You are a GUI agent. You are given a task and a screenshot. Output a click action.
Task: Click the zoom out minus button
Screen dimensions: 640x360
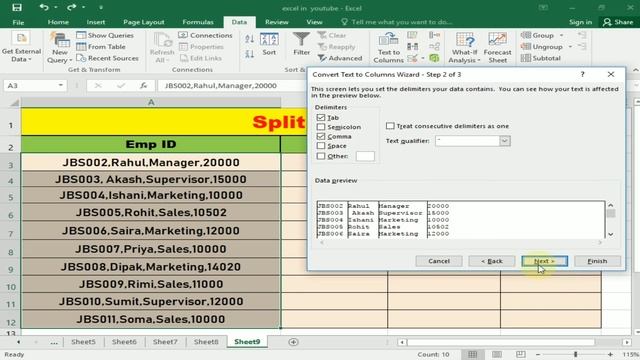pyautogui.click(x=538, y=354)
